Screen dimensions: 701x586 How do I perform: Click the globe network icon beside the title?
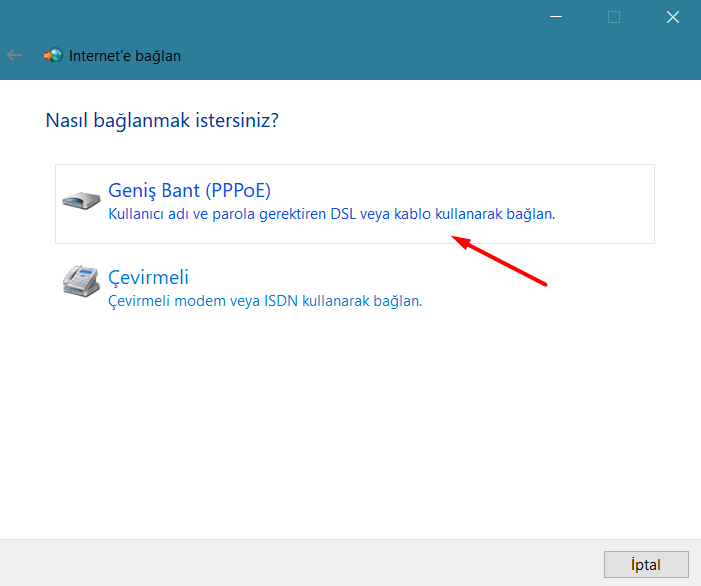(53, 56)
